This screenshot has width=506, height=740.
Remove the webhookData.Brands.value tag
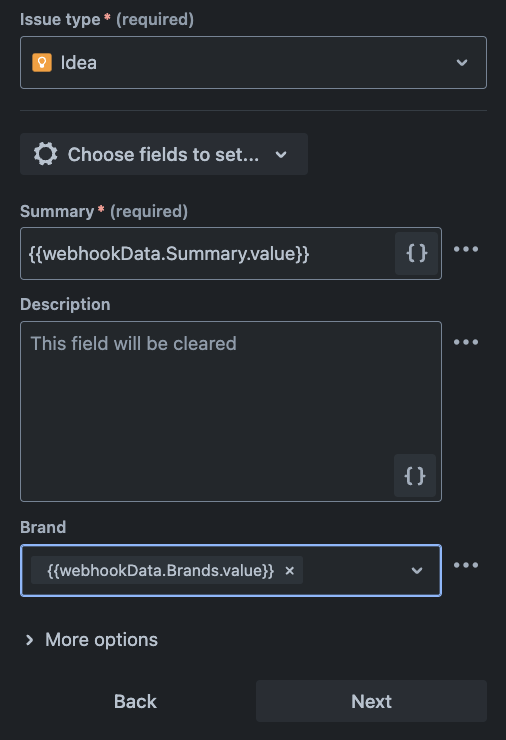pos(290,571)
